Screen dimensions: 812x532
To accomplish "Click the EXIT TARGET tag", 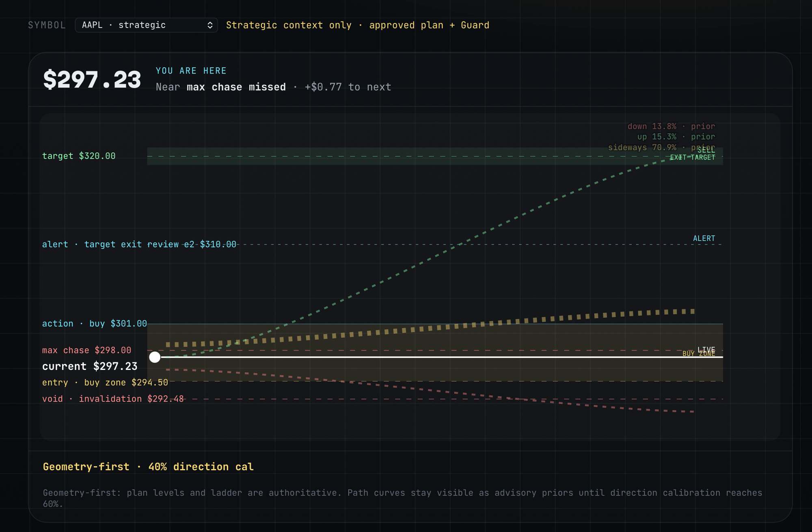I will [692, 158].
